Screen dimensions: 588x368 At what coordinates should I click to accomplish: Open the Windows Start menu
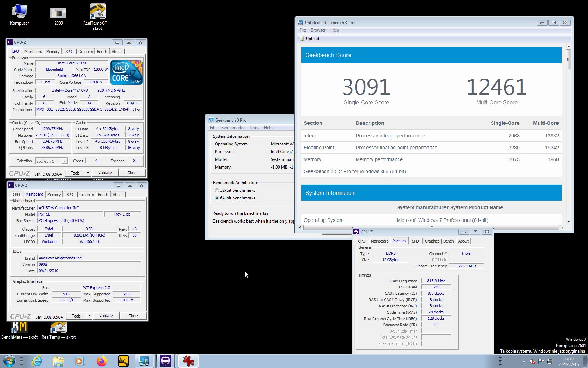pyautogui.click(x=9, y=361)
